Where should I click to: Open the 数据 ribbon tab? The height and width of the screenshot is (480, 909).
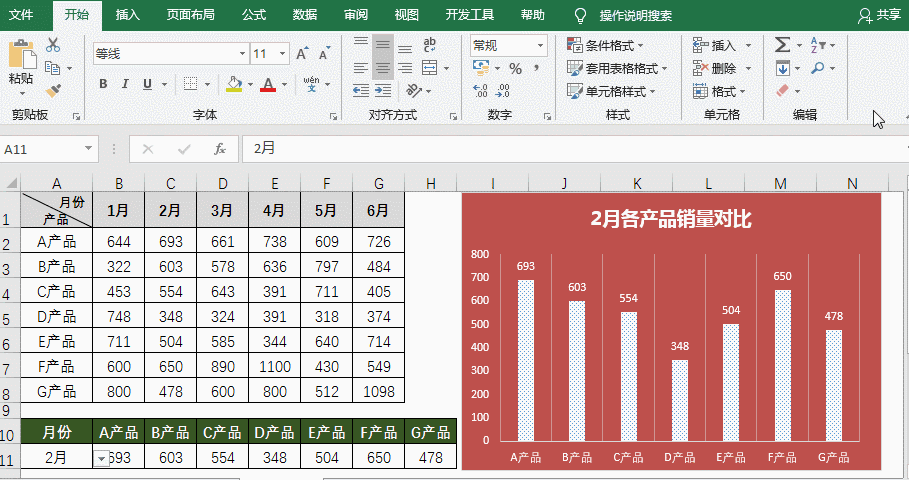(304, 14)
